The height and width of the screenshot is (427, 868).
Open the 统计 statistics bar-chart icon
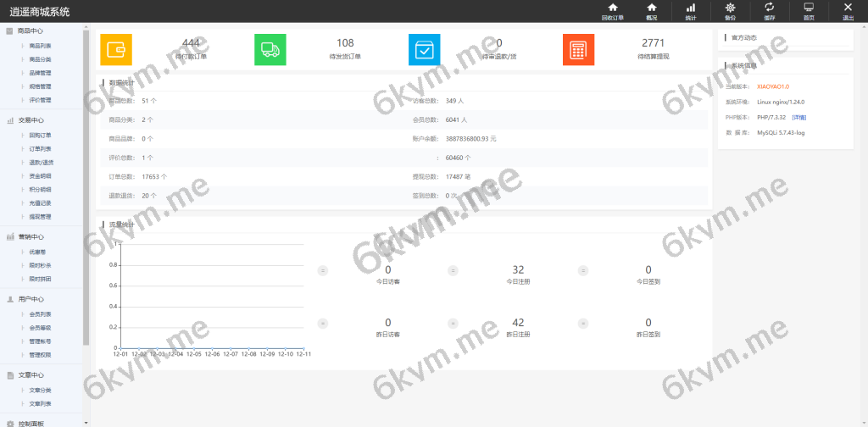point(691,10)
